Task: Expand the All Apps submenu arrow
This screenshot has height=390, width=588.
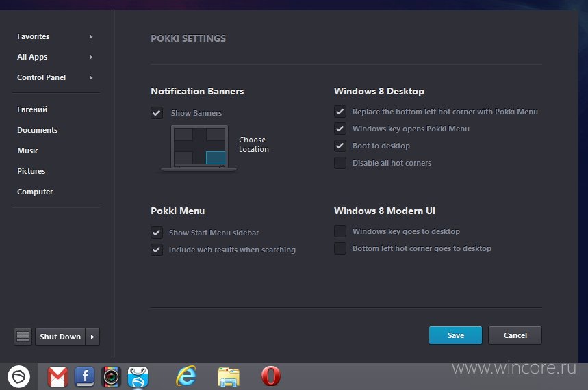Action: coord(91,57)
